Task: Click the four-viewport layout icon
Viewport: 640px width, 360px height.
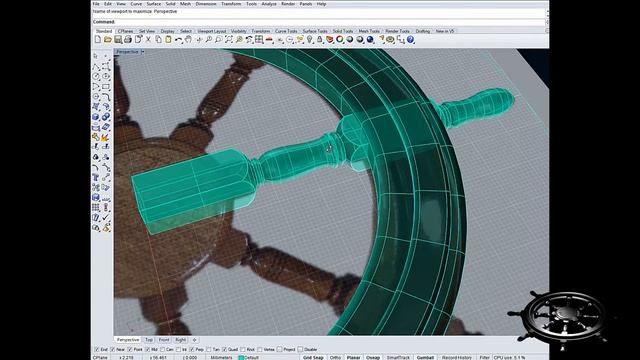Action: click(259, 40)
